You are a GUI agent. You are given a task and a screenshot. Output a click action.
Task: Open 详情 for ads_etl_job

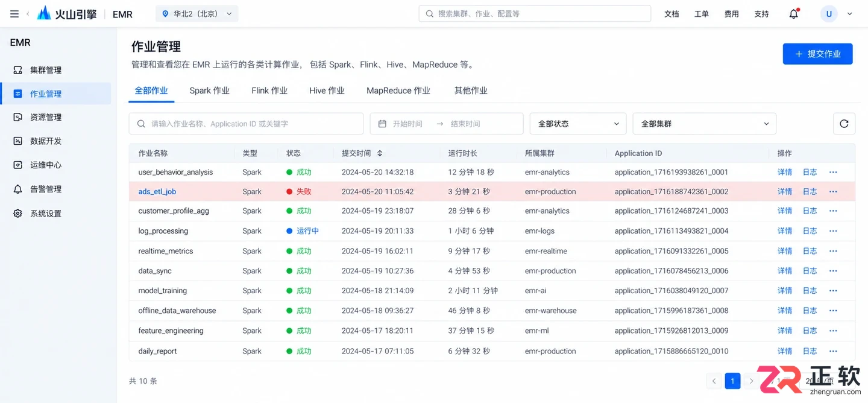(x=785, y=191)
